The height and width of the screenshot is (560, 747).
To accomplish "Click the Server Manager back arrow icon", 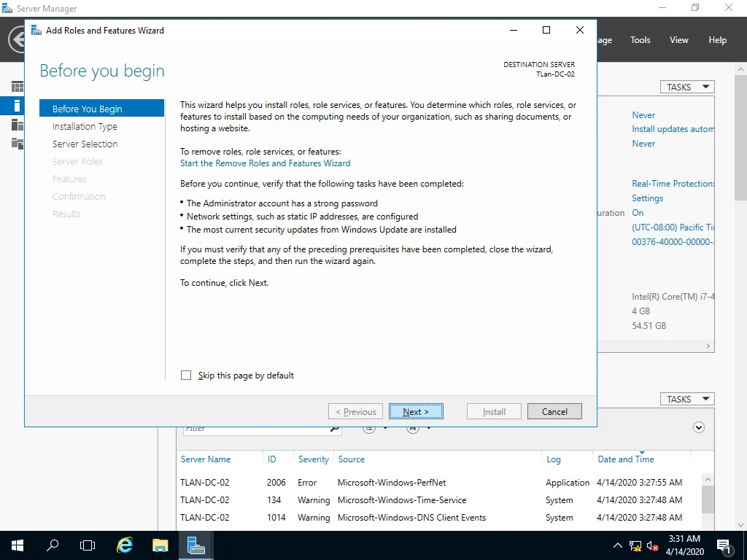I will [18, 39].
